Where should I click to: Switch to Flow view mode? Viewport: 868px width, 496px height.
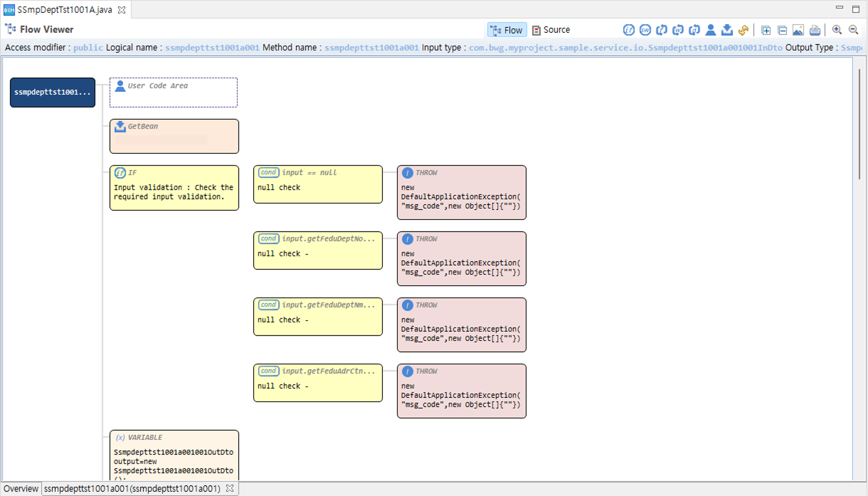507,30
